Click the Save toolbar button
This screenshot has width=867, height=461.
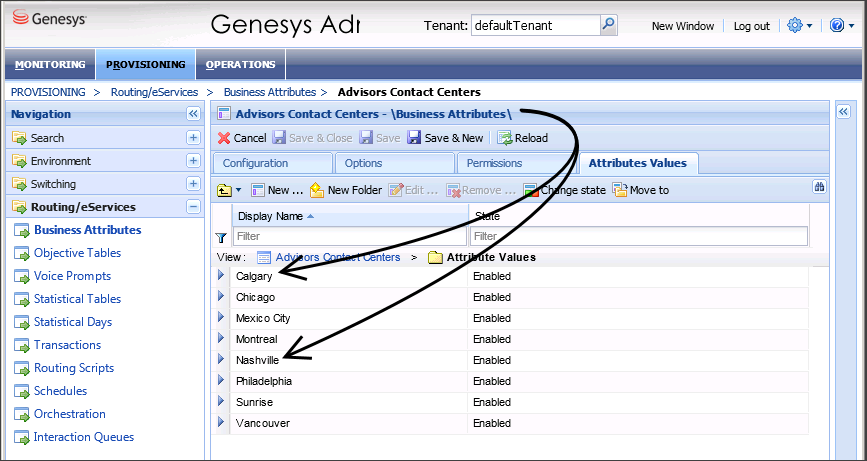tap(380, 138)
